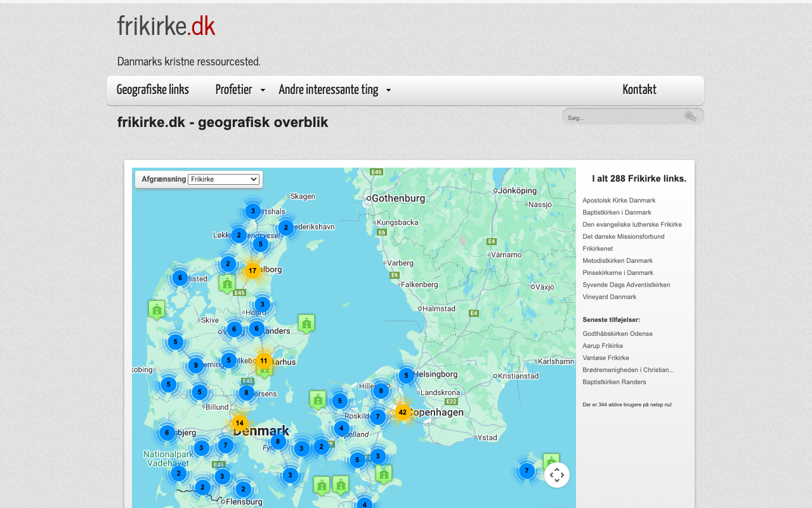812x508 pixels.
Task: Open the yellow 11 cluster at Aarhus
Action: (264, 361)
